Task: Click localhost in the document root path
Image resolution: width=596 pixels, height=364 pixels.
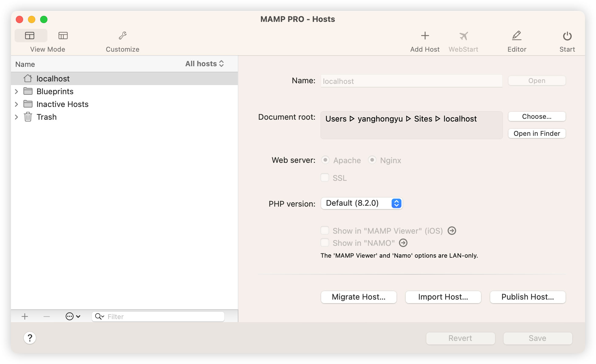Action: 460,119
